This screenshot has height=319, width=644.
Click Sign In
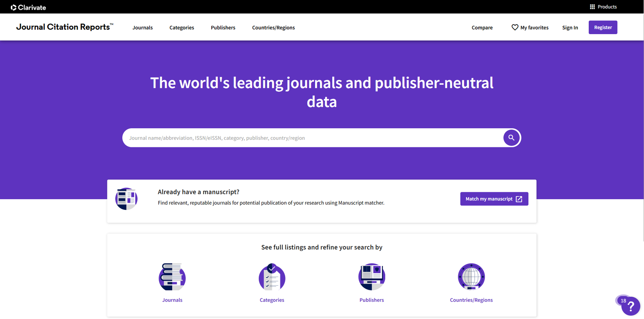click(x=570, y=28)
